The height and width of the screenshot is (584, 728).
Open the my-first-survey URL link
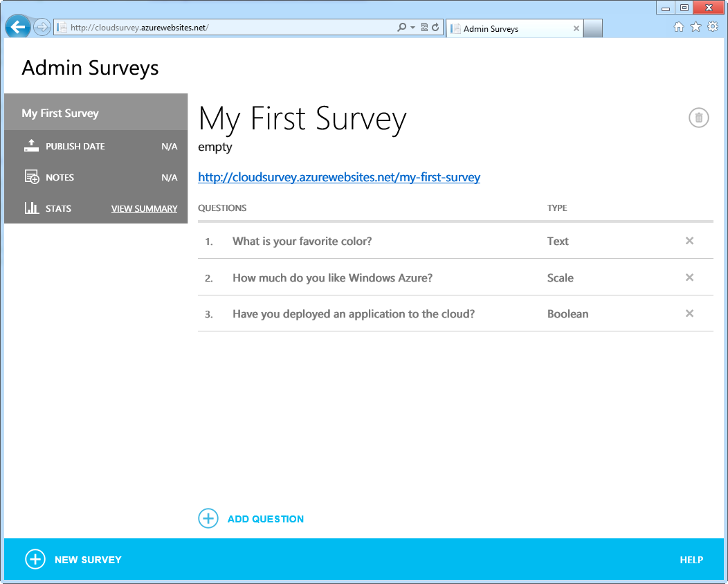tap(339, 177)
